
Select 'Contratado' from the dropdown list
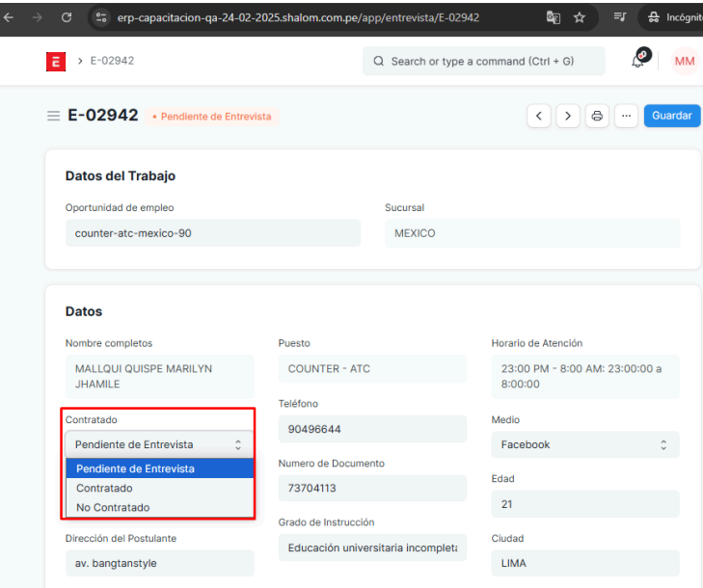pos(104,488)
